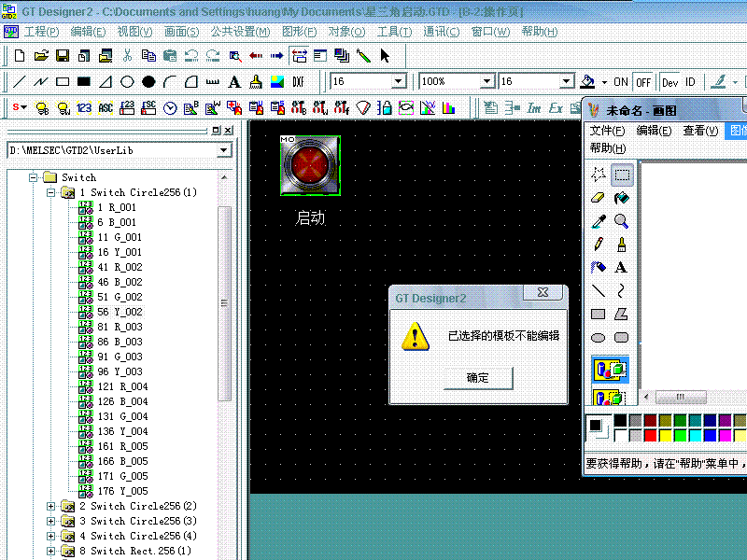Screen dimensions: 747x560
Task: Open the UserLib library path dropdown
Action: (223, 150)
